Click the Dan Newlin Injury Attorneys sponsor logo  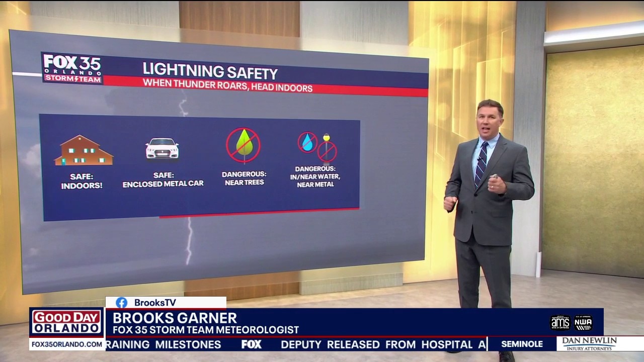tap(589, 344)
